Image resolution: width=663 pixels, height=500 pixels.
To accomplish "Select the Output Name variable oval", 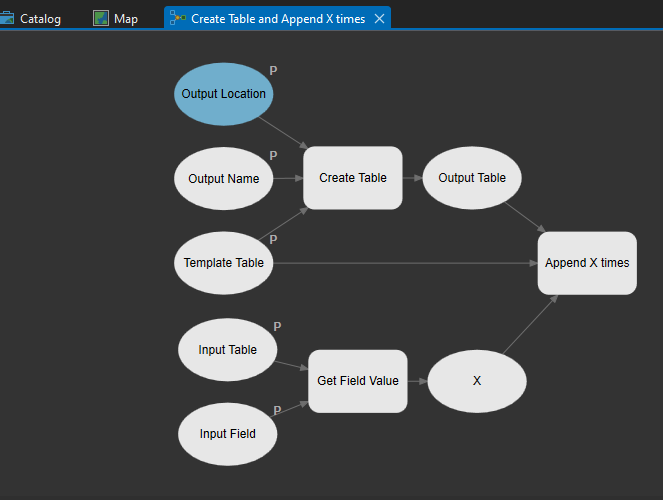I will (x=224, y=179).
